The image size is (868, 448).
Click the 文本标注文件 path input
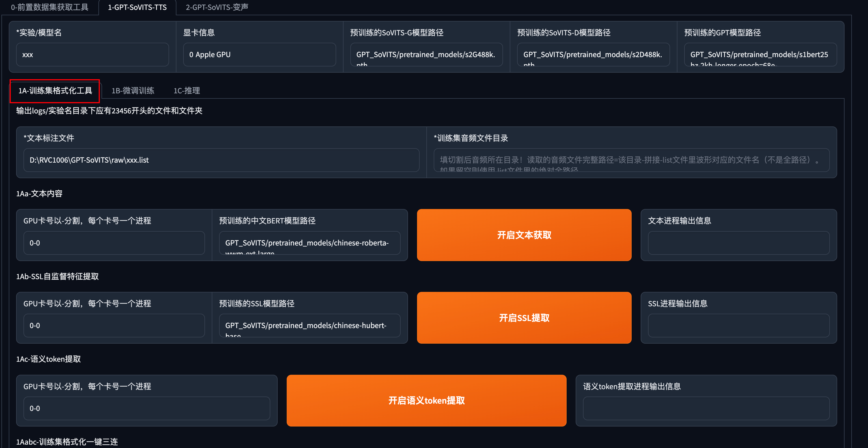[221, 160]
